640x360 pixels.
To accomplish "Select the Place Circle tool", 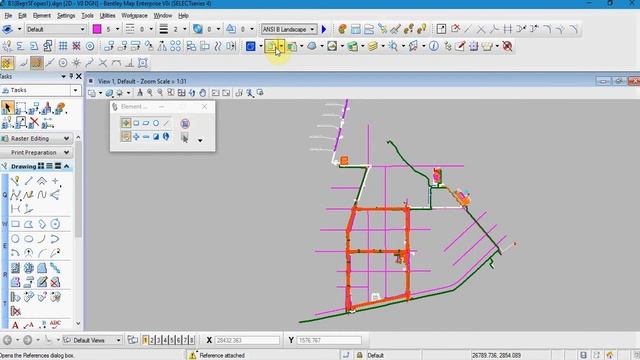I will click(16, 239).
